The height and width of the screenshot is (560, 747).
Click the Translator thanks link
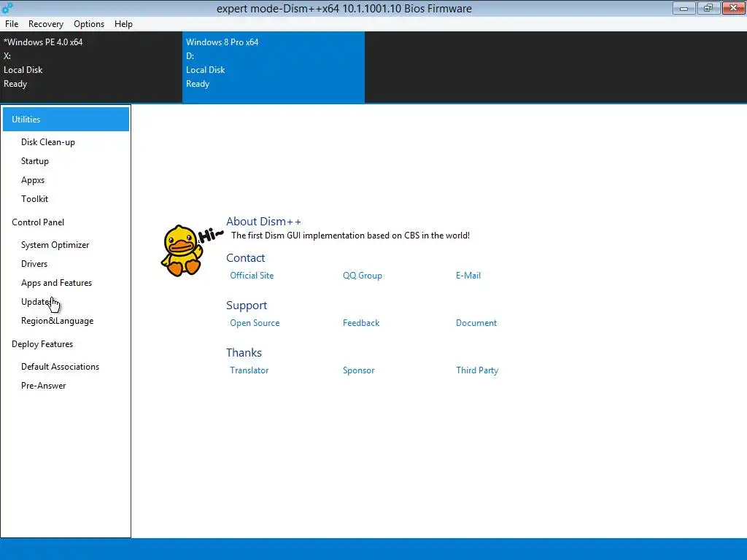click(249, 370)
